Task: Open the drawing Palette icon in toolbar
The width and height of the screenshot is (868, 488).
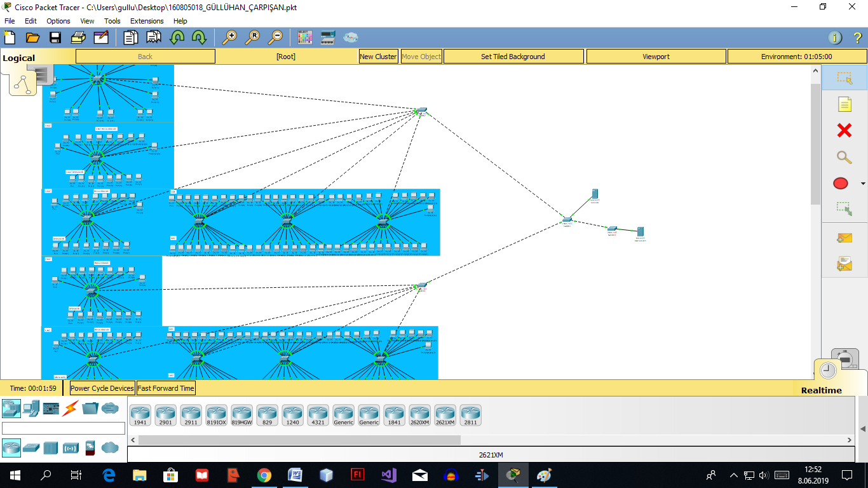Action: point(305,37)
